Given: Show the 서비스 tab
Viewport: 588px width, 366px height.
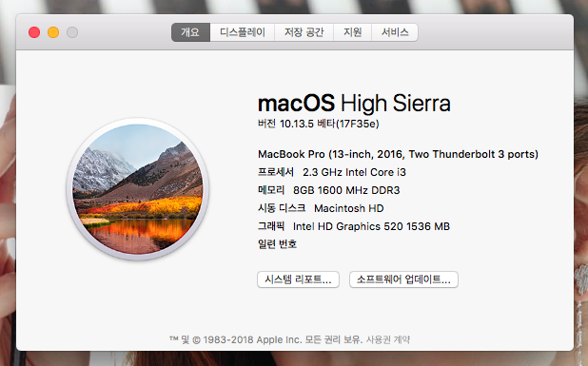Looking at the screenshot, I should click(395, 32).
